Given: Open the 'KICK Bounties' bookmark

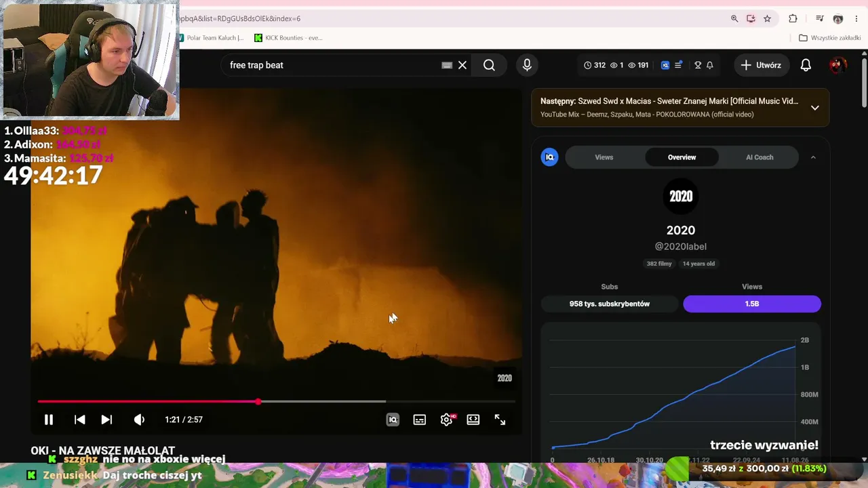Looking at the screenshot, I should [288, 38].
